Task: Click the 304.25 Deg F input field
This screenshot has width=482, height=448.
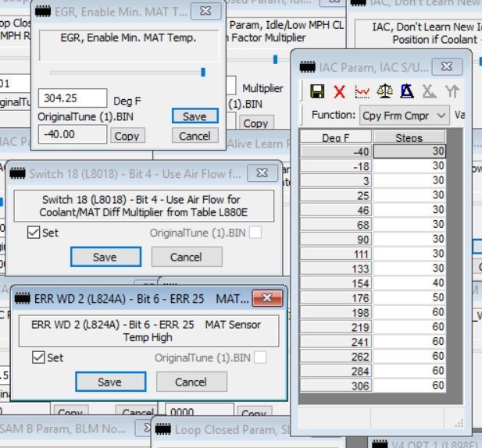Action: point(72,98)
